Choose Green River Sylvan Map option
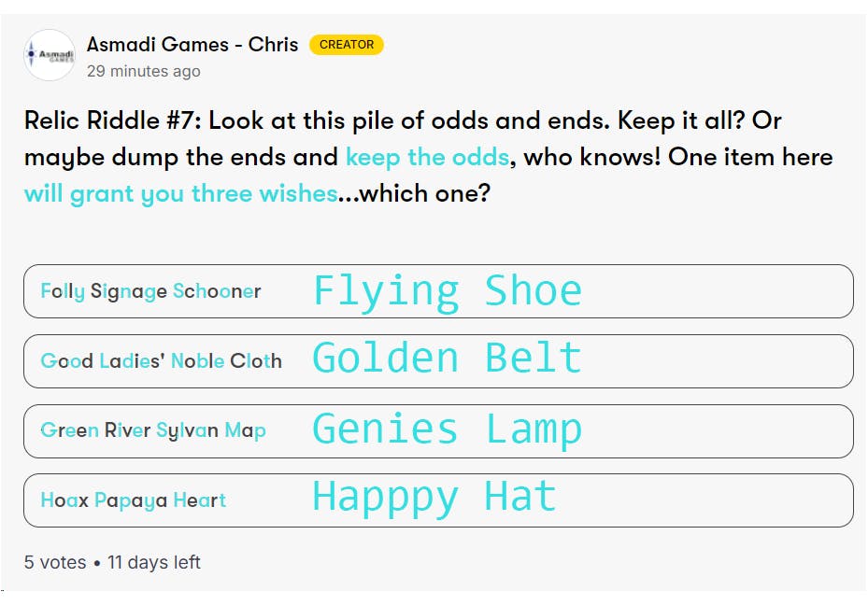Screen dimensions: 868x605 153,430
